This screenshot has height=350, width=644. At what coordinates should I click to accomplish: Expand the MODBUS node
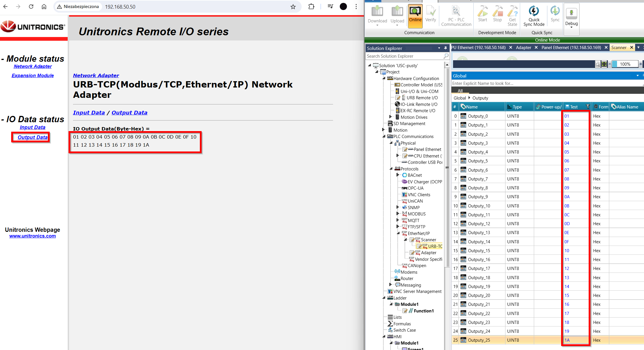pyautogui.click(x=398, y=214)
